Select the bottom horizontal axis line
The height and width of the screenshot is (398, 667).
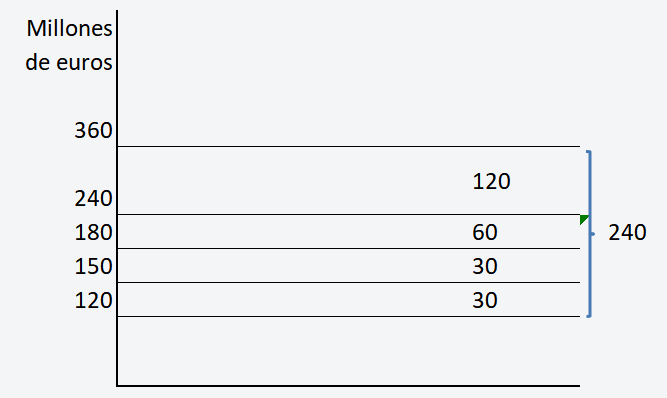(348, 386)
